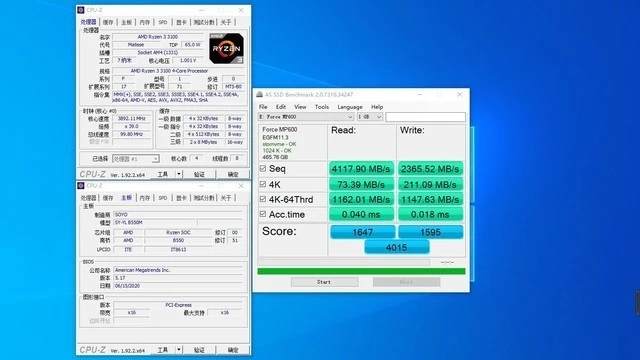Click the Ryzen 3 processor logo
This screenshot has width=640, height=360.
click(227, 49)
